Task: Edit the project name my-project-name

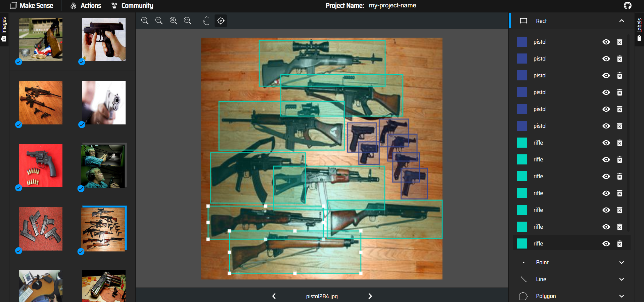Action: click(392, 6)
